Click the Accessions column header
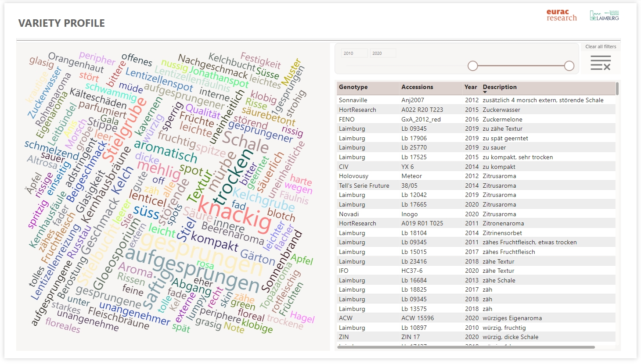 pos(417,87)
